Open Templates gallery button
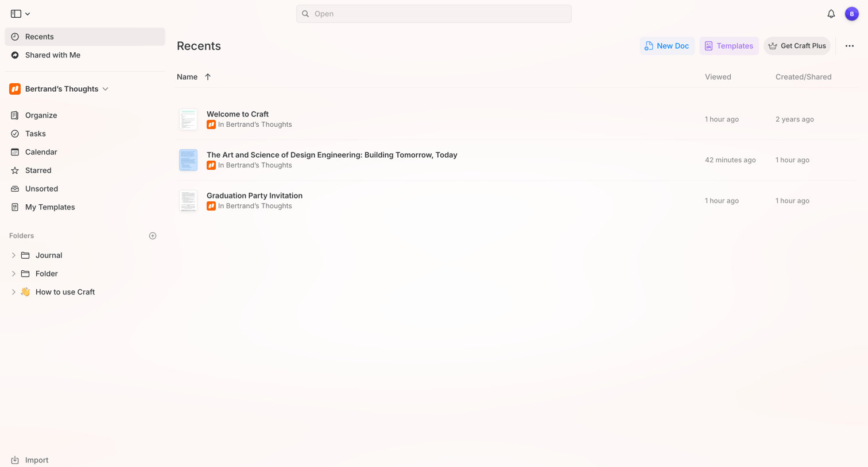 (729, 46)
